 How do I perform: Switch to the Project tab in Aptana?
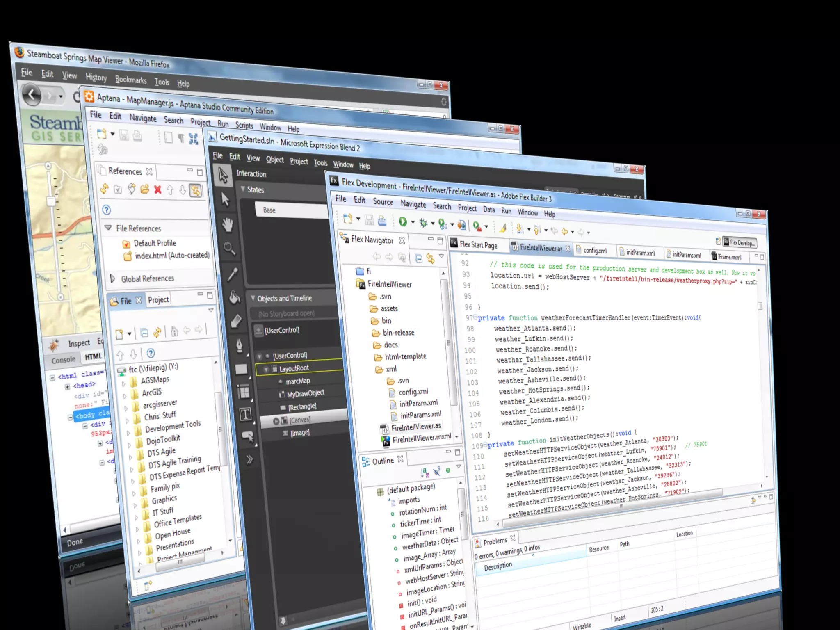(x=158, y=299)
